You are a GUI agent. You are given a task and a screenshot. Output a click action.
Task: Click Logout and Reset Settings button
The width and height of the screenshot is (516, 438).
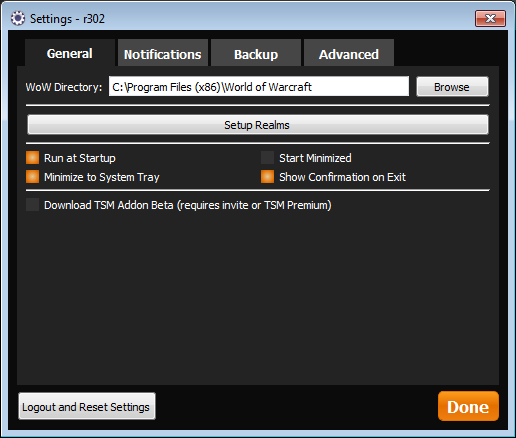[87, 406]
